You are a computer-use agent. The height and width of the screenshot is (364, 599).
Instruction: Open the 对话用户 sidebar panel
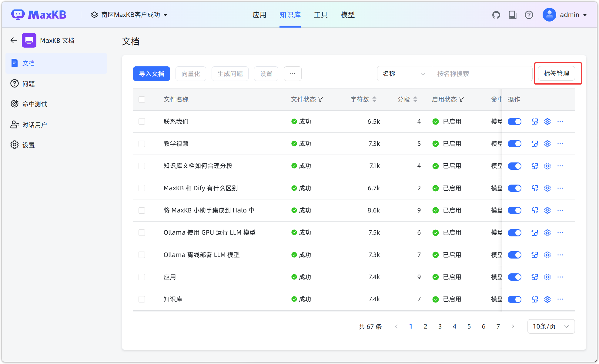(x=35, y=124)
